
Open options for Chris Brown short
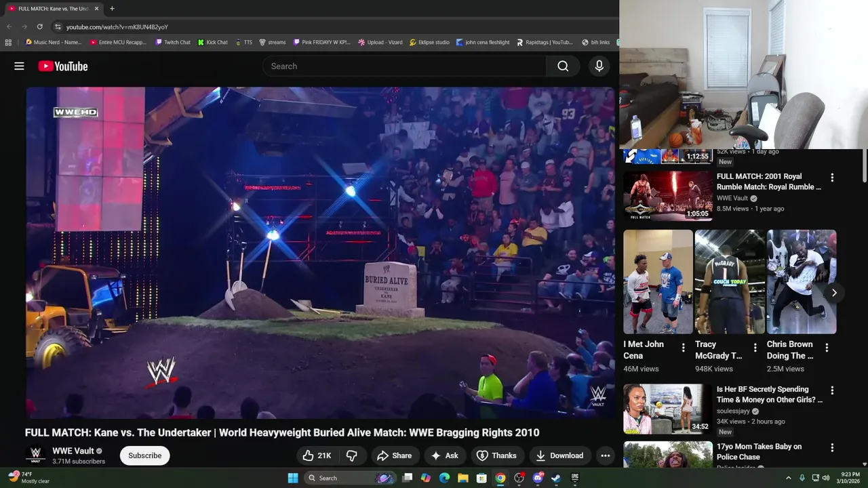click(x=827, y=348)
